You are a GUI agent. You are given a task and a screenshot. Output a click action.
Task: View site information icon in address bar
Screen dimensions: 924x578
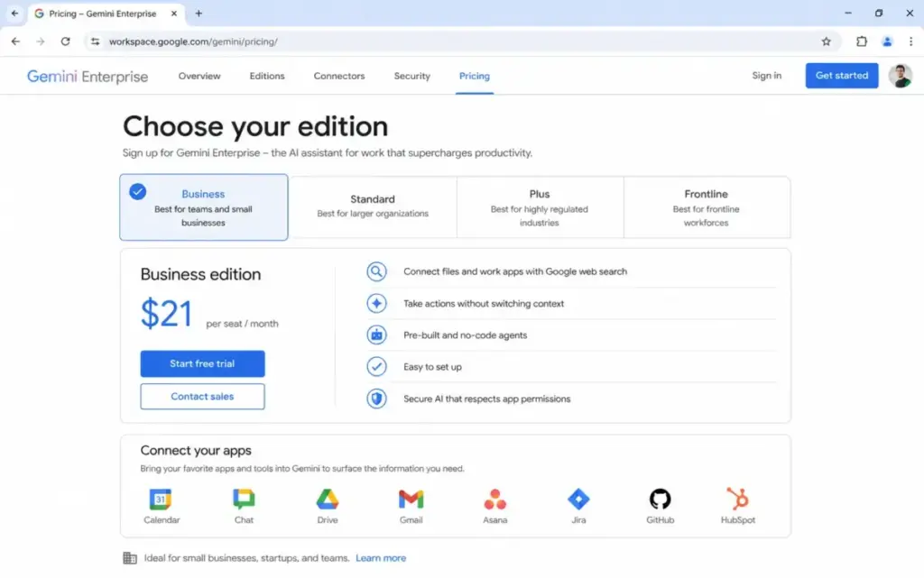95,41
